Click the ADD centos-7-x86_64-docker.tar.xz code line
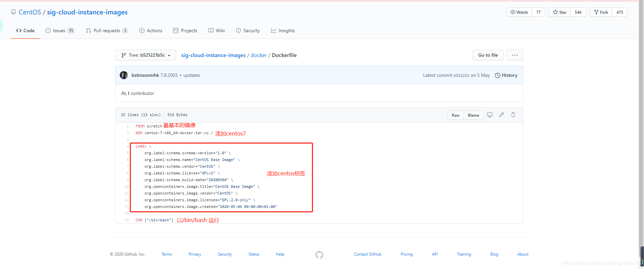The height and width of the screenshot is (269, 644). tap(174, 133)
